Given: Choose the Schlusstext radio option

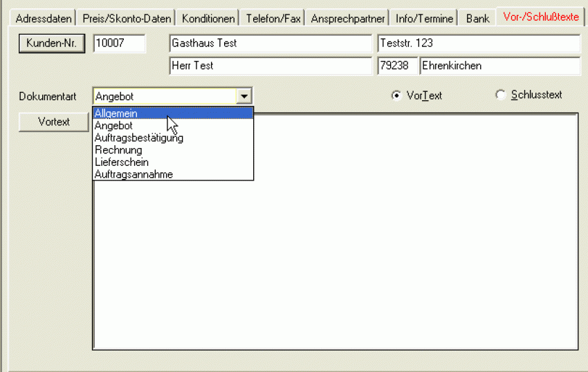Looking at the screenshot, I should (501, 95).
